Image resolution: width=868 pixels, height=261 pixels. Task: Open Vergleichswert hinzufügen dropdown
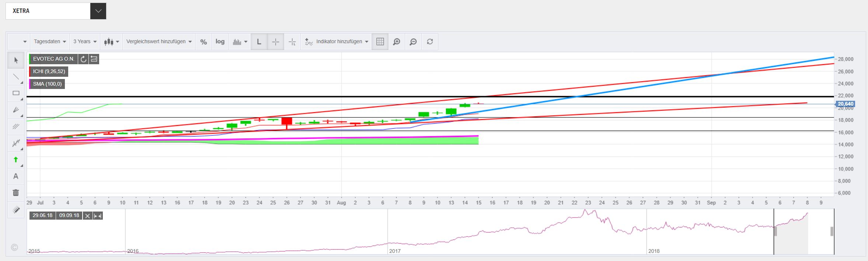coord(159,42)
